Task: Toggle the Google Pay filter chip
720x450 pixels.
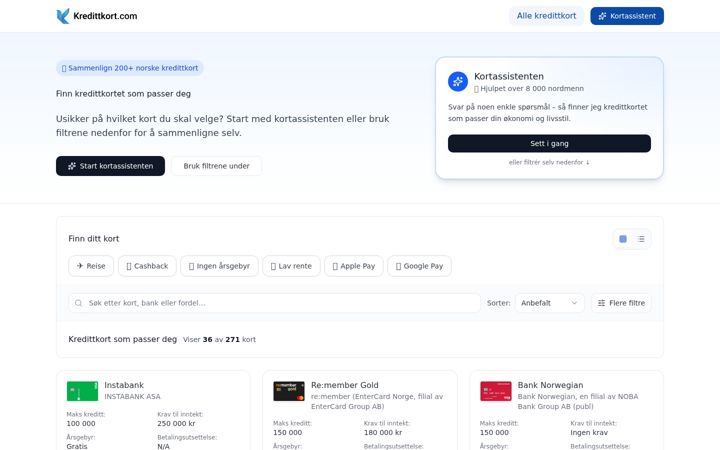Action: [419, 266]
